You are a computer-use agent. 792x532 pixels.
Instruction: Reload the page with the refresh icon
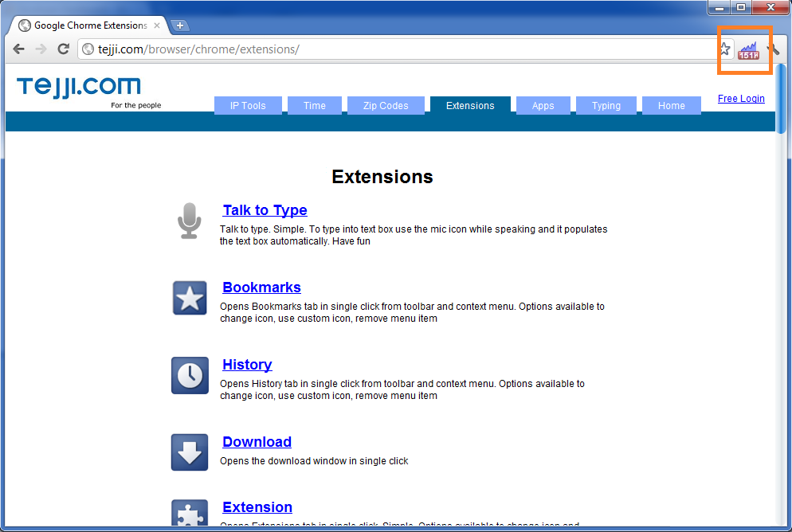coord(63,49)
